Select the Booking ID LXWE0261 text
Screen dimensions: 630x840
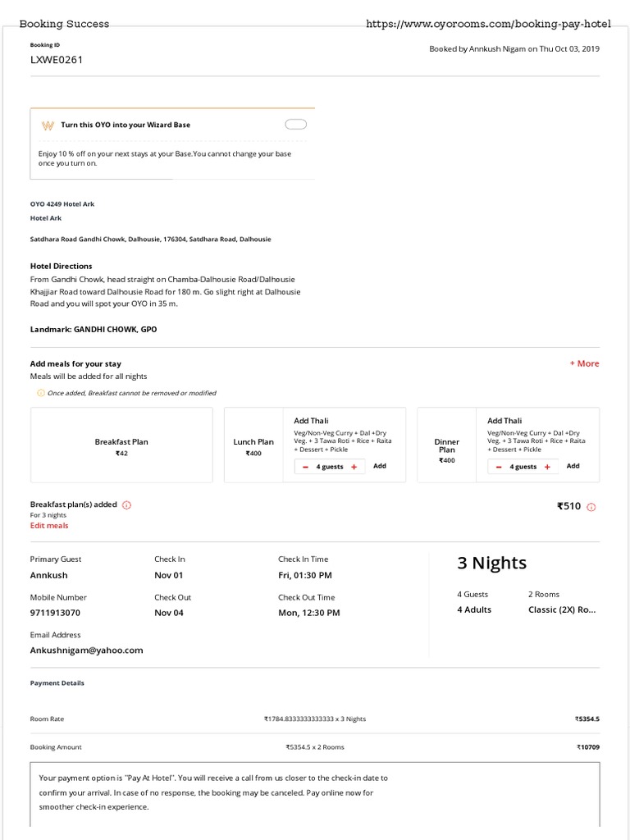click(x=57, y=60)
